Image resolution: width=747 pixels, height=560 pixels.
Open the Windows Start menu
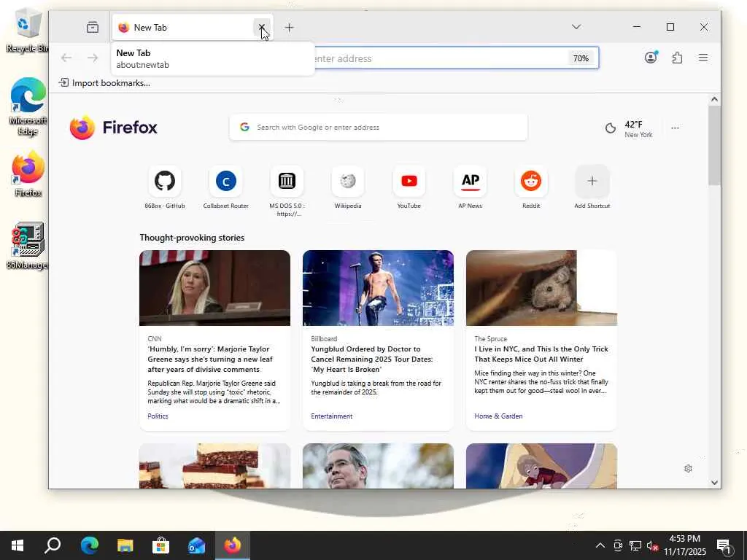18,545
